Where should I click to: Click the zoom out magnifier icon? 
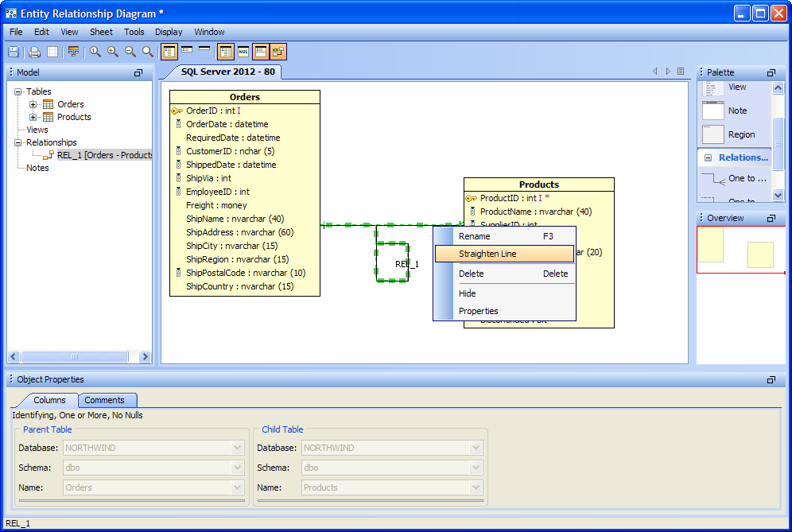tap(130, 52)
